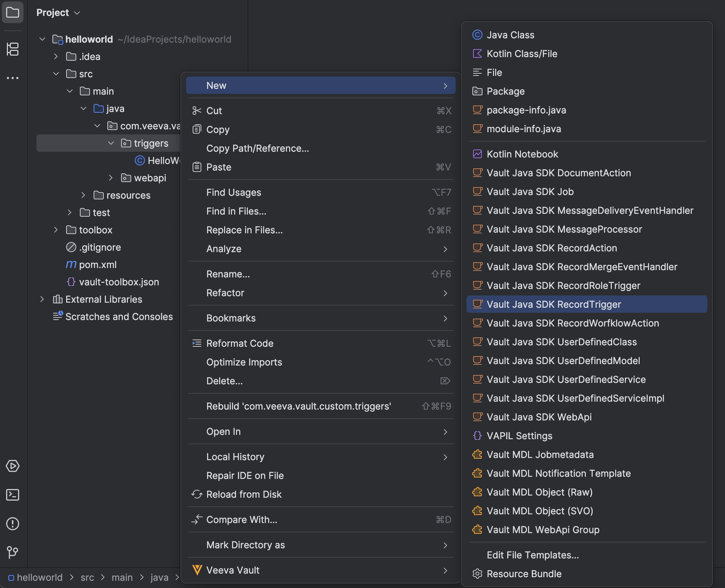Click the Kotlin Notebook icon

[477, 154]
